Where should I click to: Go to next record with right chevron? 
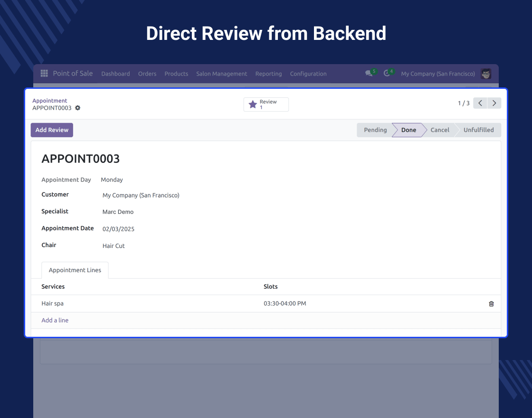click(494, 103)
